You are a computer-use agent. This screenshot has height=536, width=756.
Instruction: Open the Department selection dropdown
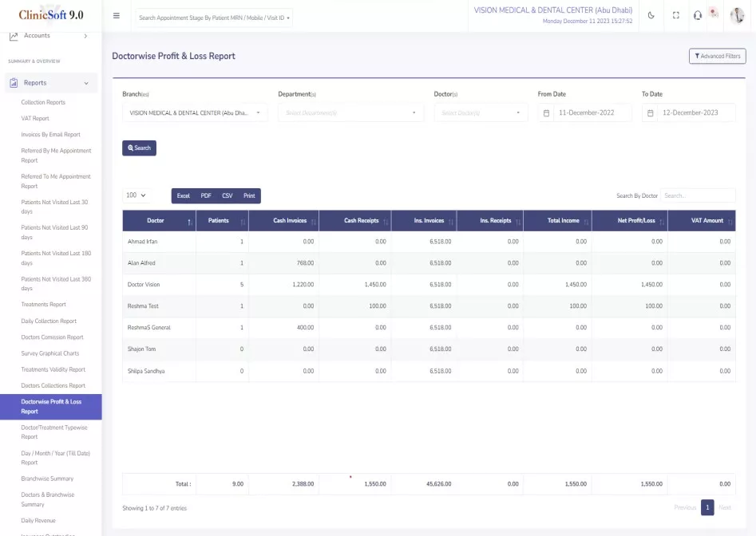[350, 113]
